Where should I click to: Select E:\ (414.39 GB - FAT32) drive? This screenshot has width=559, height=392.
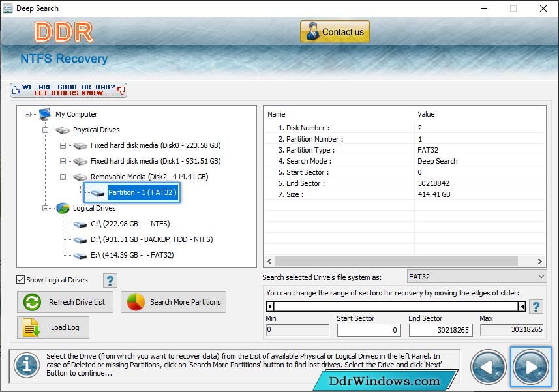tap(132, 255)
